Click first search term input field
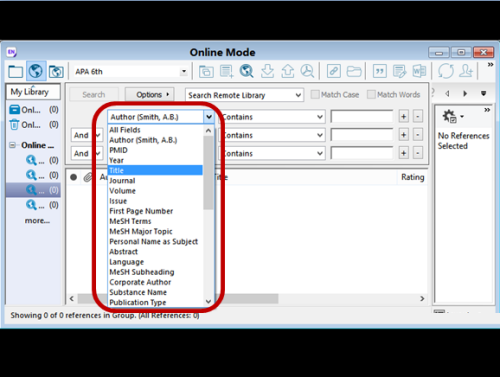Viewport: 500px width, 377px height. 362,117
